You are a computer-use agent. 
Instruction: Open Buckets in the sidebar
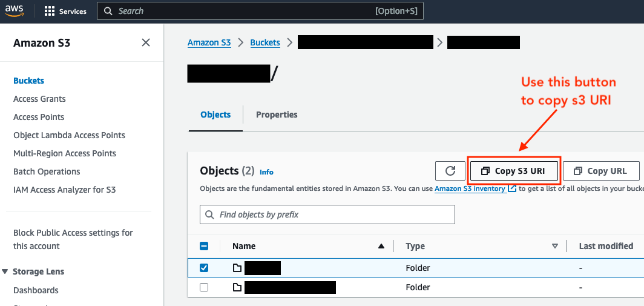click(29, 81)
